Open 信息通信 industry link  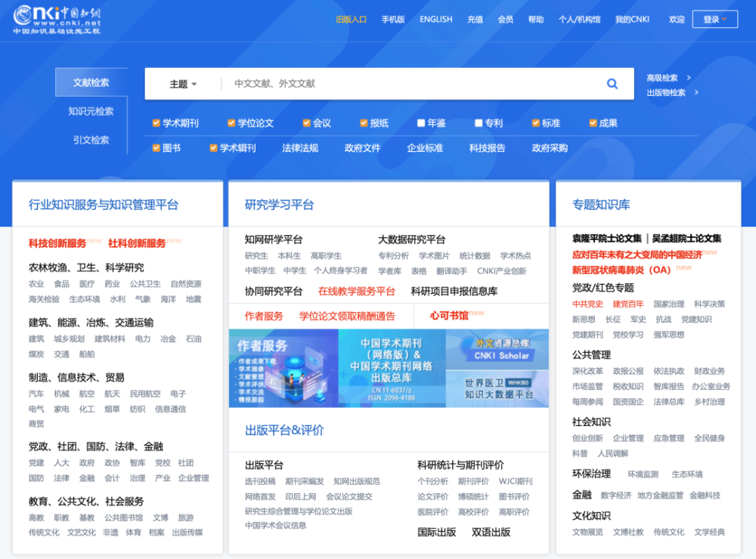170,409
